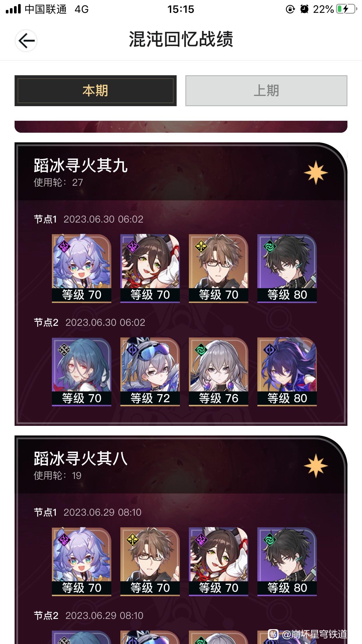The image size is (362, 644).
Task: Open Bronya level 76 portrait
Action: pyautogui.click(x=219, y=372)
